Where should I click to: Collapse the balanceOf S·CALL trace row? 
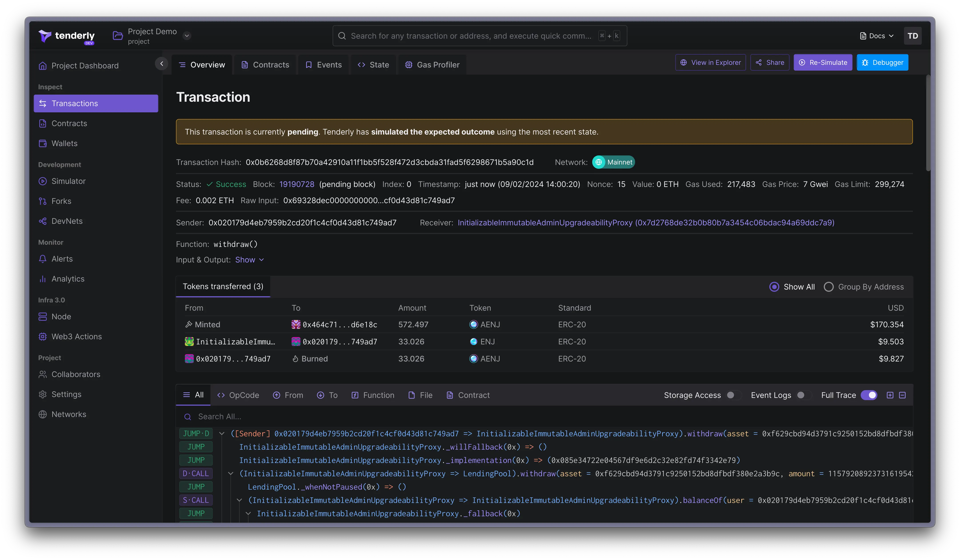(x=239, y=500)
